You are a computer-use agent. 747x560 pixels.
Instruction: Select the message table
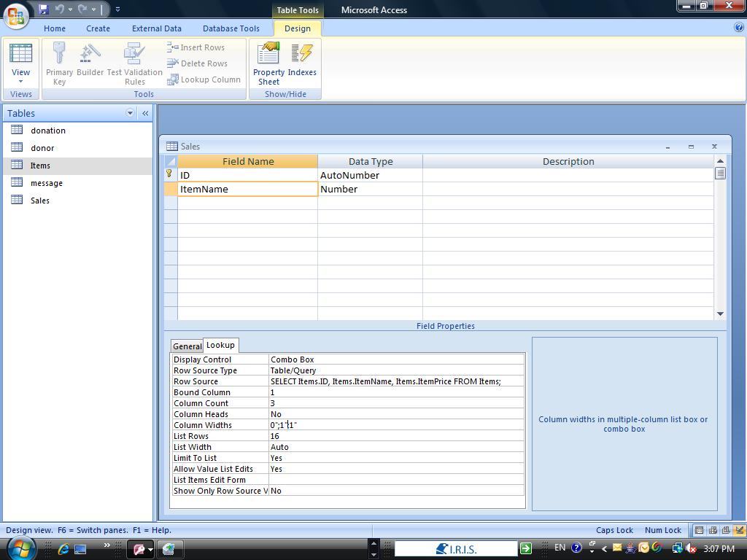pos(78,183)
